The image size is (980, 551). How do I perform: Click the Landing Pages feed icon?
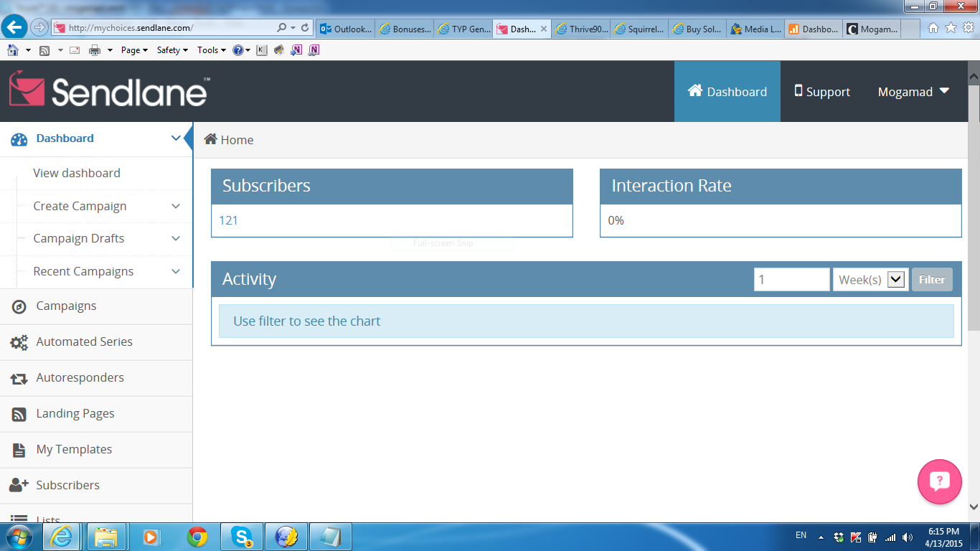19,414
